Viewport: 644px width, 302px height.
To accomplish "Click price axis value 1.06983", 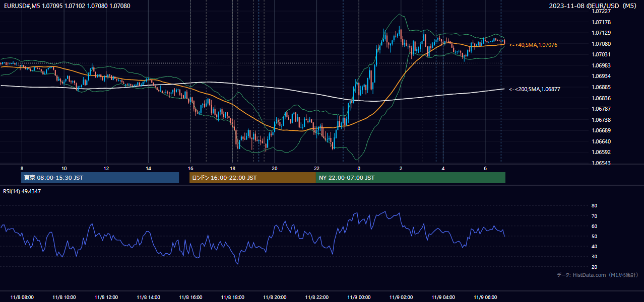I will point(601,65).
